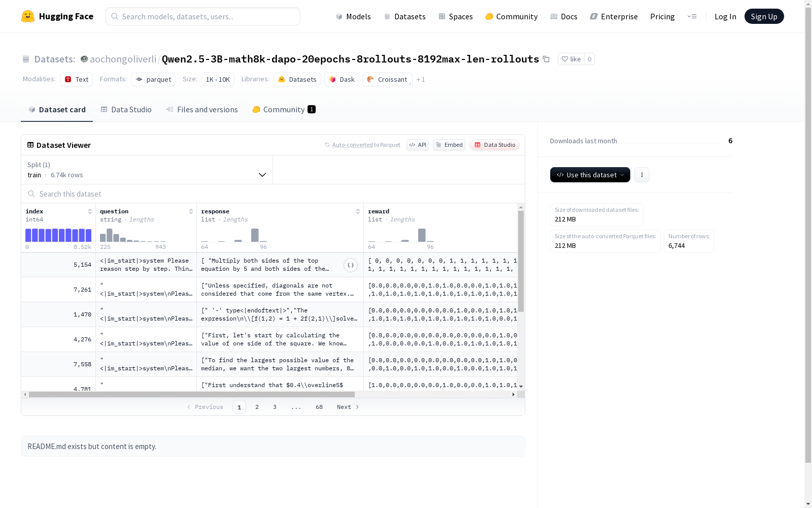Screen dimensions: 812x508
Task: Click the Datasets breadcrumb label
Action: pyautogui.click(x=55, y=59)
